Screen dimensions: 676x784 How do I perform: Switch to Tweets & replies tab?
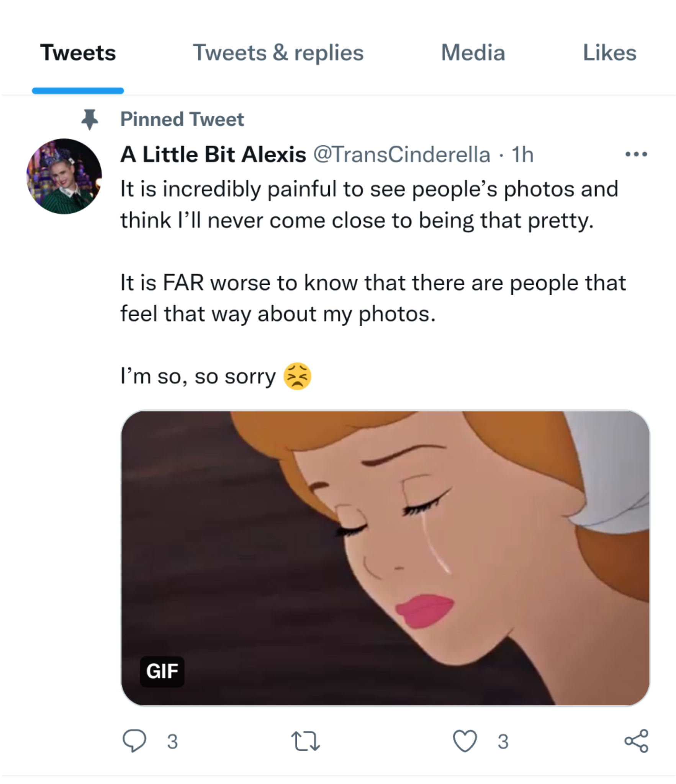pyautogui.click(x=278, y=52)
